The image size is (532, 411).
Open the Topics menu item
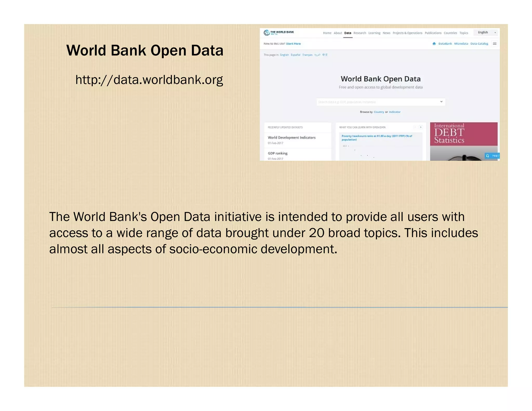pyautogui.click(x=463, y=33)
